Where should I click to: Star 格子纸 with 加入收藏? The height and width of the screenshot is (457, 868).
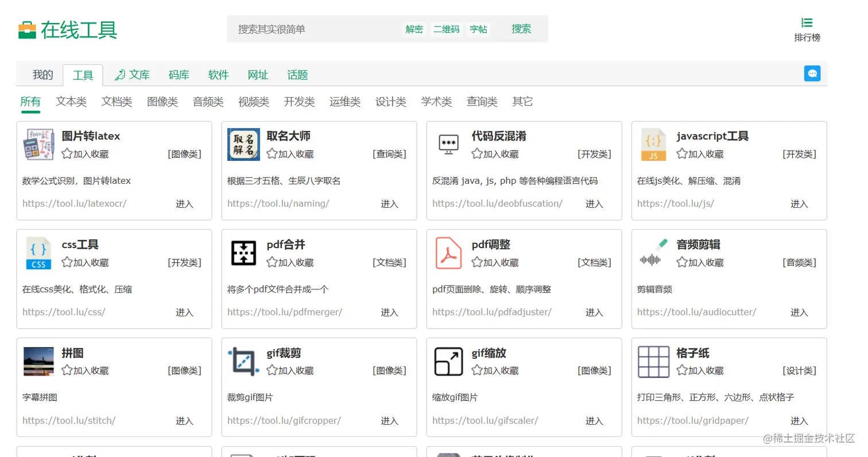[700, 370]
